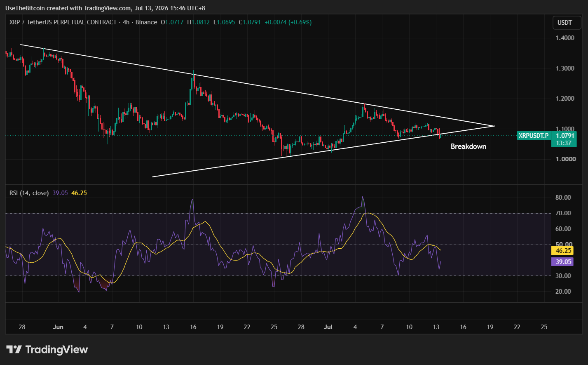Click the RSI value 39.05 in legend
Screen dimensions: 588x365
(x=60, y=193)
